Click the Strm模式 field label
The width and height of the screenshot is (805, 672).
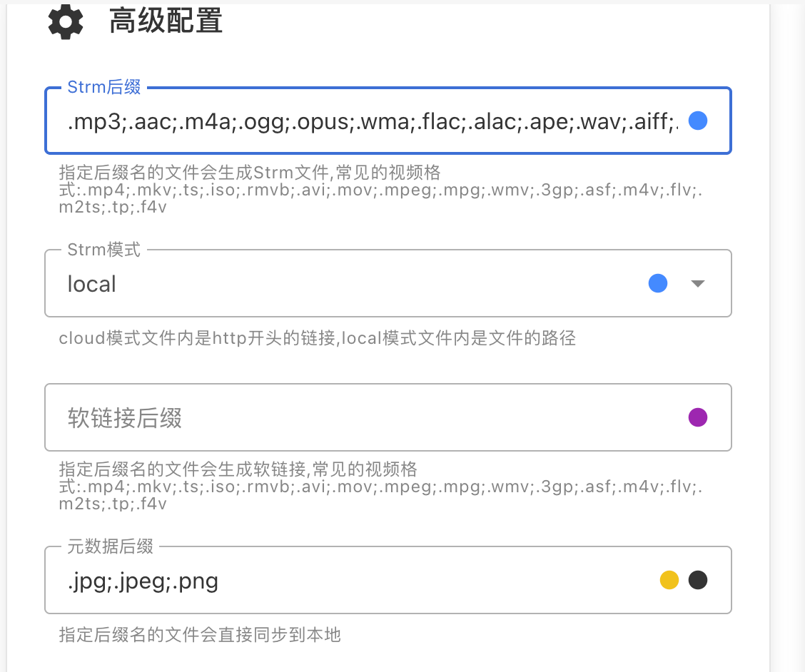(103, 250)
